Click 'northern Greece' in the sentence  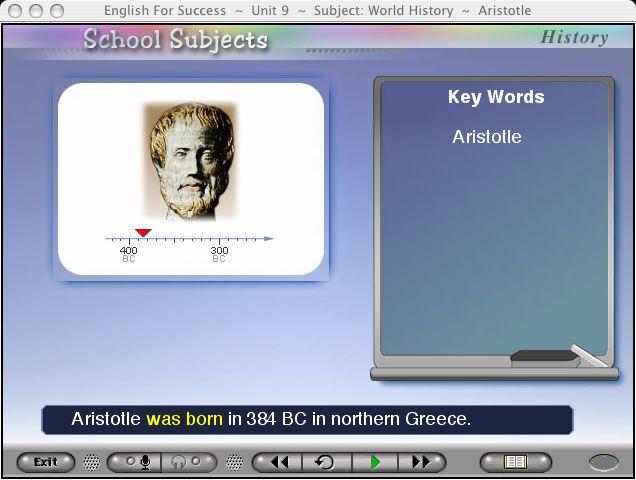400,419
